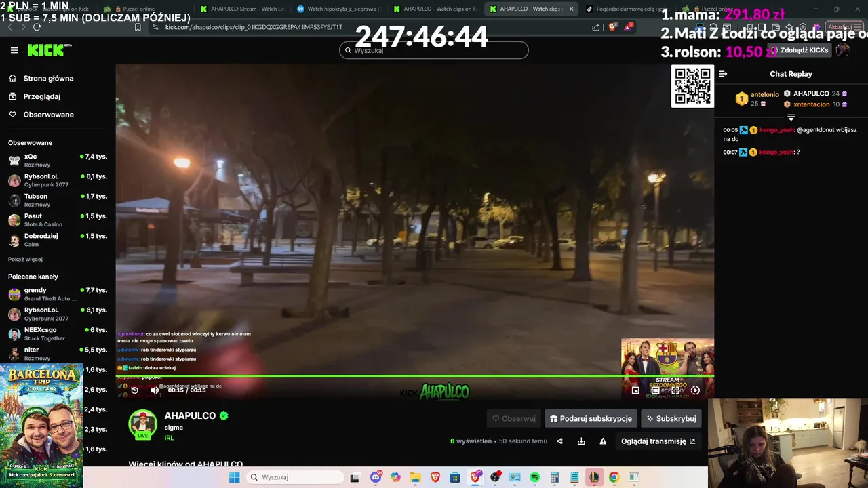Share this clip via share icon
Viewport: 868px width, 488px height.
pos(559,441)
